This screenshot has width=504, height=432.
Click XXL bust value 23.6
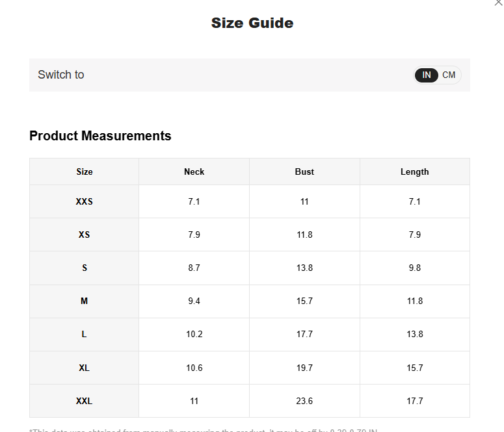[304, 401]
